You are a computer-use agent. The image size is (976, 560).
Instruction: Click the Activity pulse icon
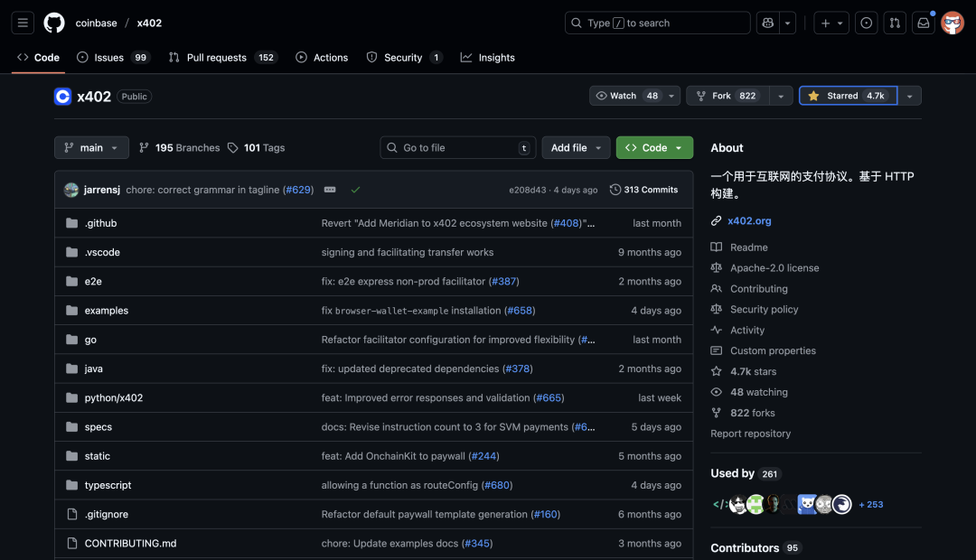(x=717, y=330)
